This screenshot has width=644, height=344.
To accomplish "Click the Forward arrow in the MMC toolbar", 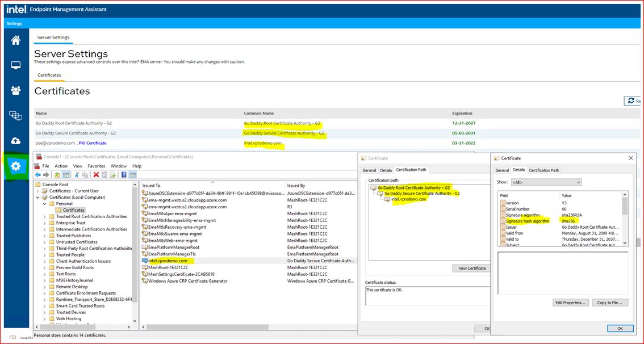I will point(45,175).
